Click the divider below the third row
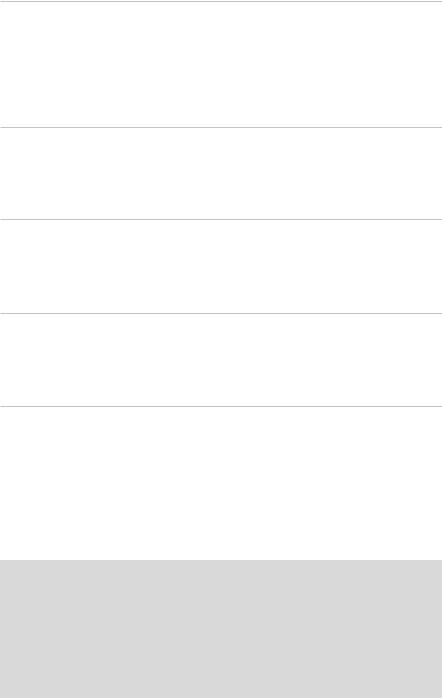 [x=221, y=313]
